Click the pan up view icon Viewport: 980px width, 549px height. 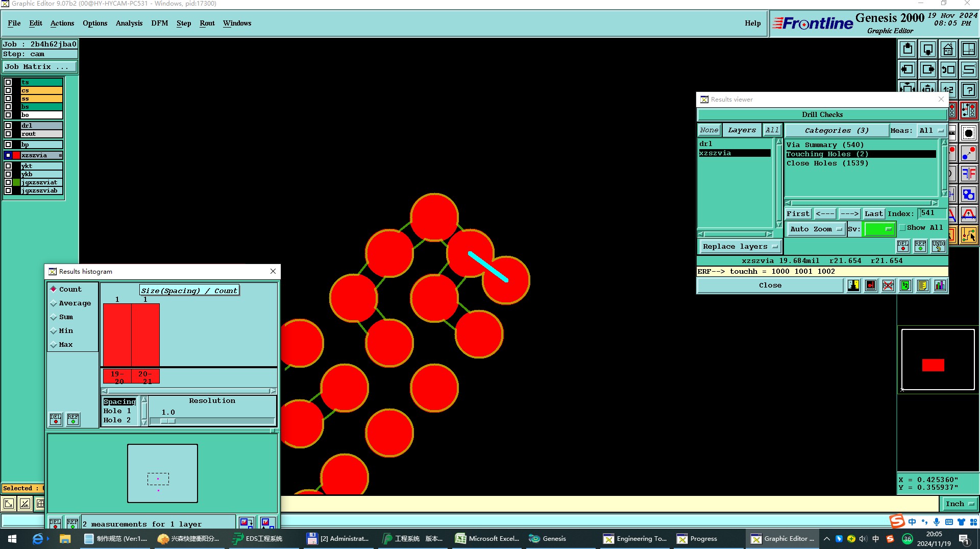click(x=908, y=49)
